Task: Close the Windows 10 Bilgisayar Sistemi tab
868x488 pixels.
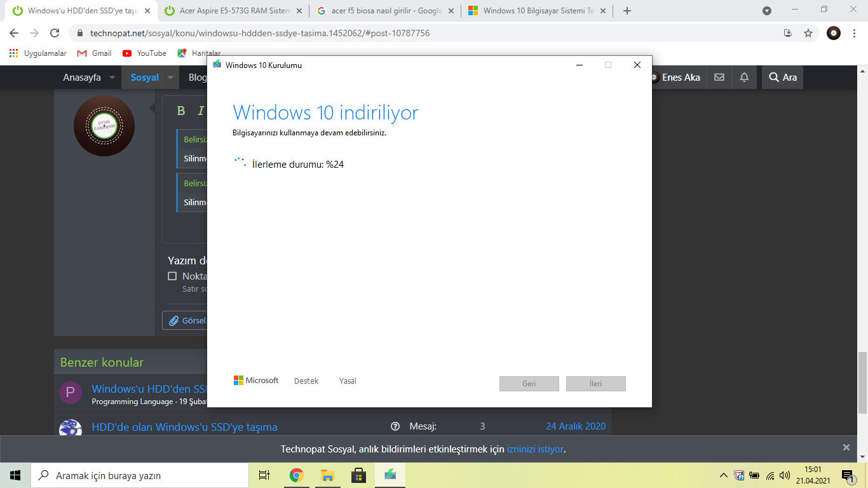Action: pyautogui.click(x=604, y=11)
